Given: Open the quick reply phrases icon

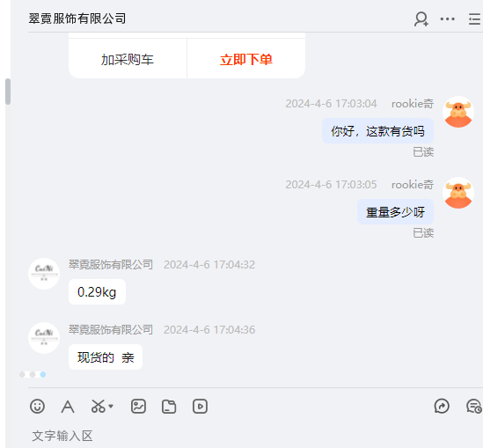Looking at the screenshot, I should coord(442,406).
